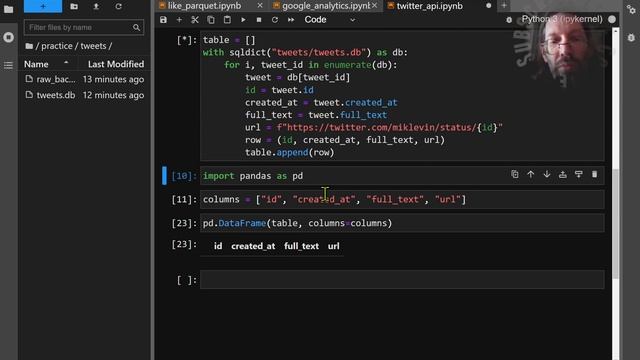This screenshot has height=360, width=640.
Task: Restart the kernel
Action: [275, 20]
